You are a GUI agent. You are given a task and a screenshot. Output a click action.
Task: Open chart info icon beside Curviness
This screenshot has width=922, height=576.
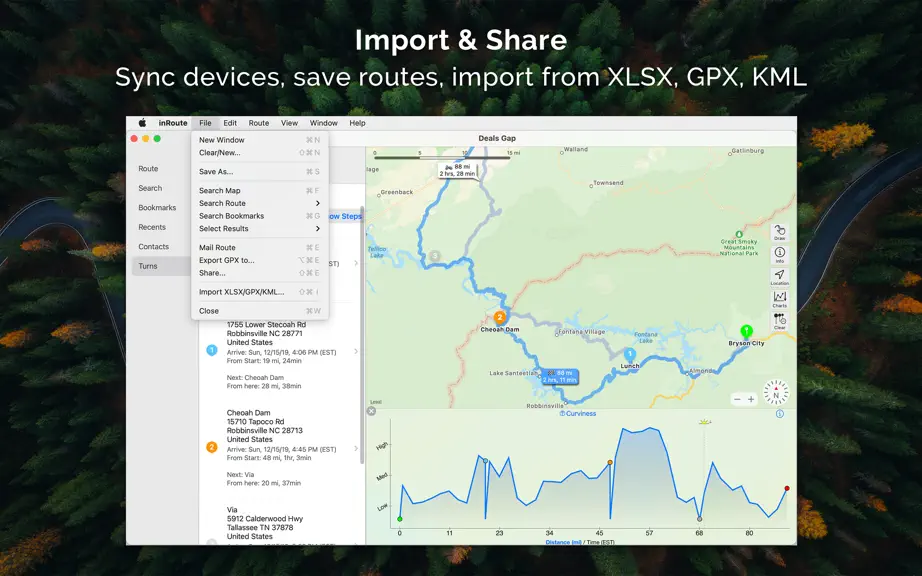[x=780, y=414]
